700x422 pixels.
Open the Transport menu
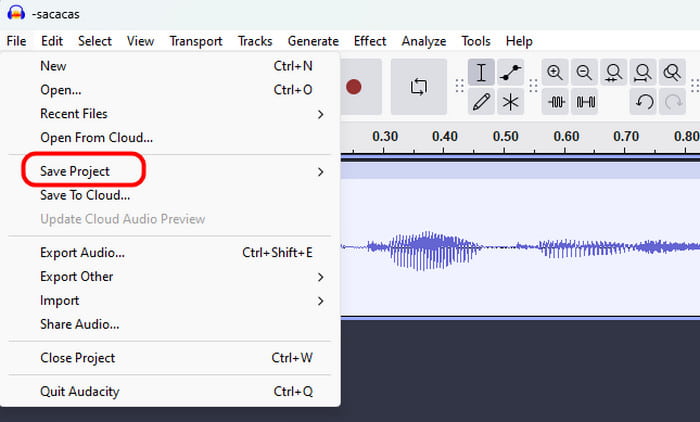(196, 41)
